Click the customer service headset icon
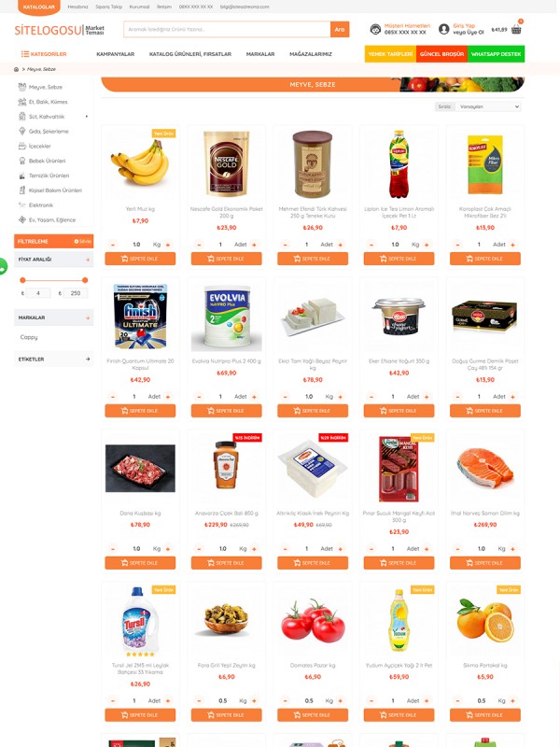Viewport: 560px width, 747px height. tap(375, 29)
